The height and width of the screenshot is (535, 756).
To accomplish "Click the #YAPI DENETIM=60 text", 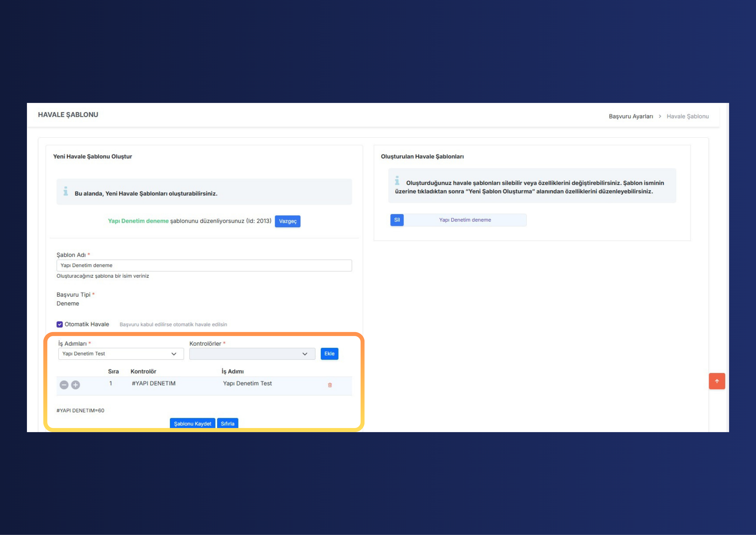I will tap(80, 410).
